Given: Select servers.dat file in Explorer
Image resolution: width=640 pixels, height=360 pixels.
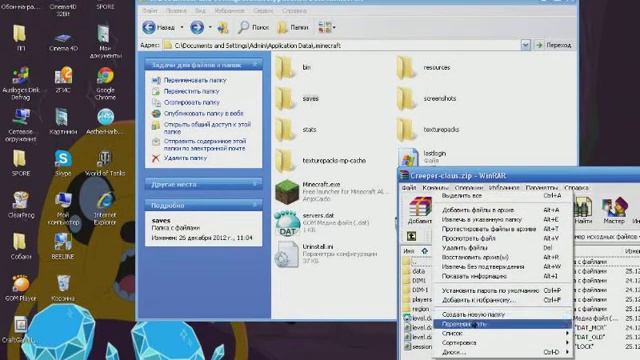Looking at the screenshot, I should [322, 222].
